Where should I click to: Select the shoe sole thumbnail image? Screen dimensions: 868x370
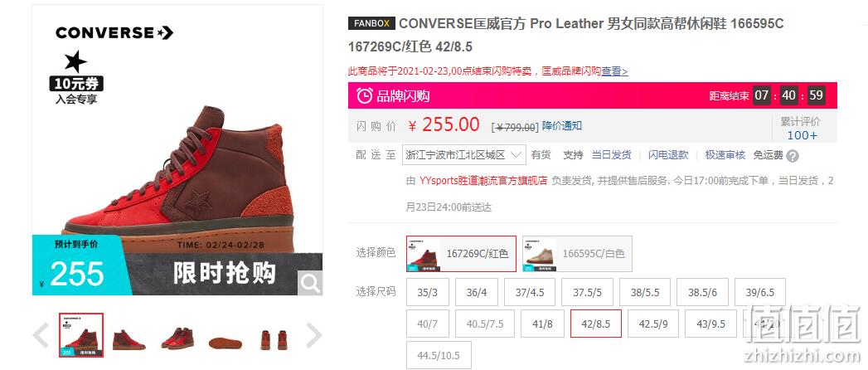click(x=225, y=342)
